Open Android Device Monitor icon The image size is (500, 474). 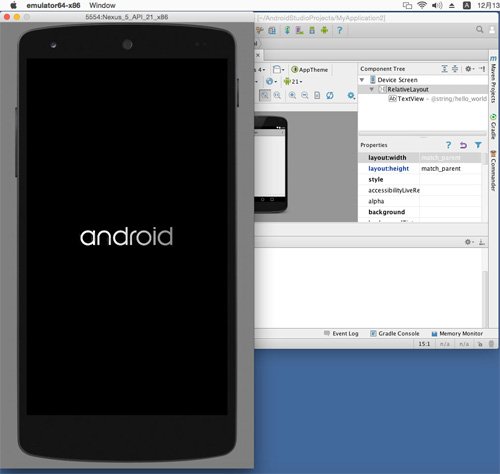click(x=324, y=30)
